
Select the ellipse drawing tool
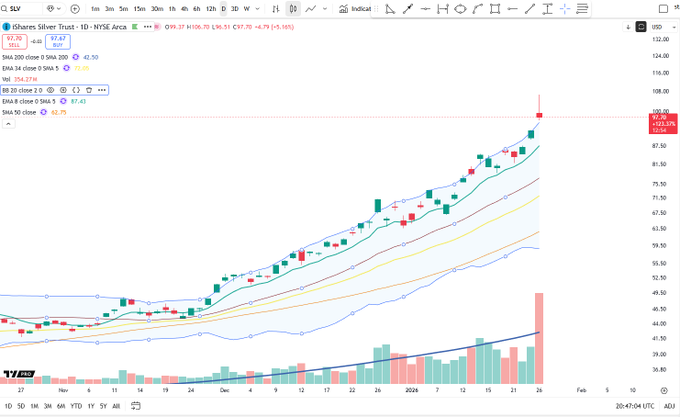(460, 9)
